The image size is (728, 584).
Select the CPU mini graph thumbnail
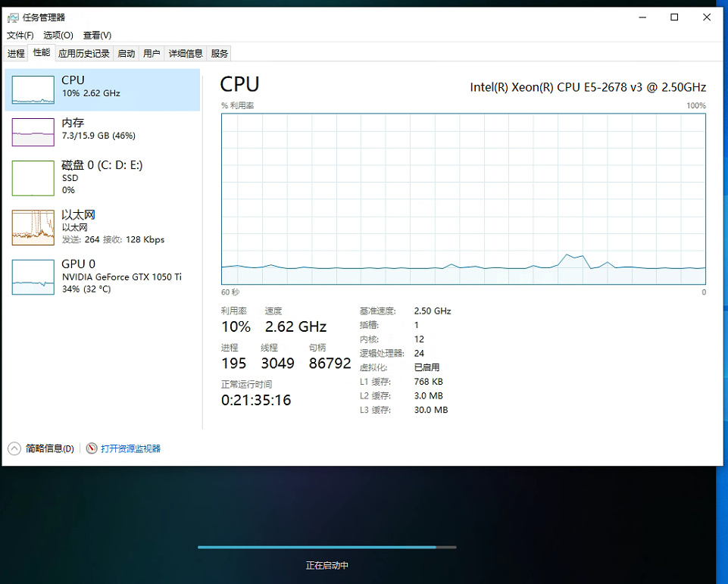tap(33, 89)
